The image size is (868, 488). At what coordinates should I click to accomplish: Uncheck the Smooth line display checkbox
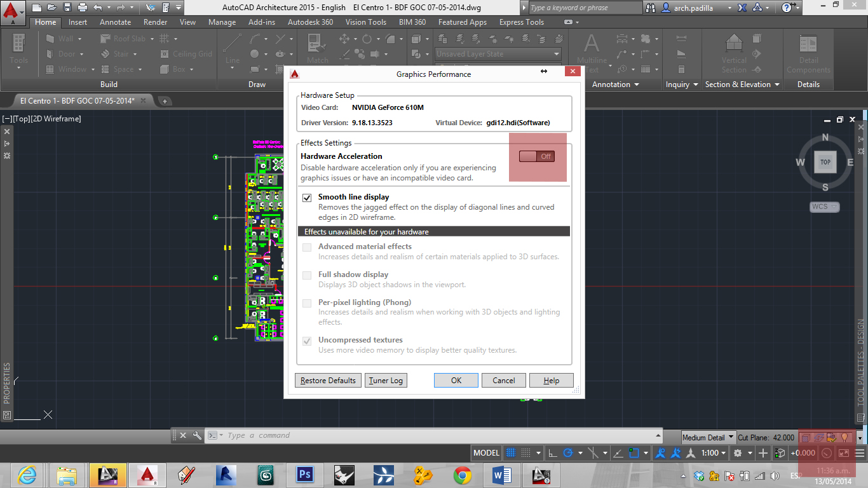(307, 198)
